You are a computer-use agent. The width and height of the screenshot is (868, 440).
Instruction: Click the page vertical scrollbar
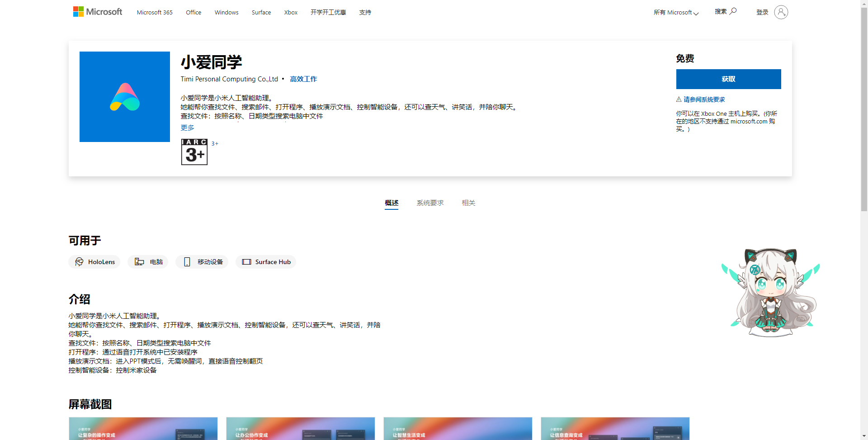tap(864, 109)
